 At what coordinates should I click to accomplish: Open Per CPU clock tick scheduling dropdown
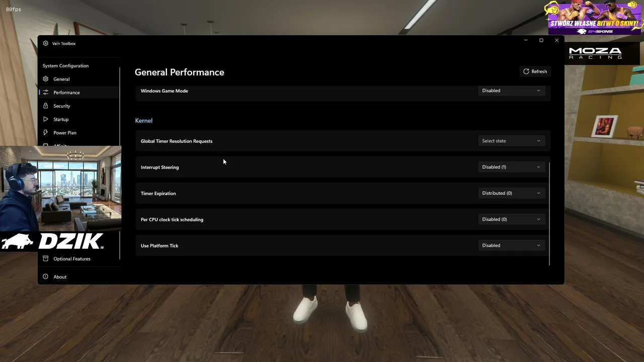tap(511, 219)
